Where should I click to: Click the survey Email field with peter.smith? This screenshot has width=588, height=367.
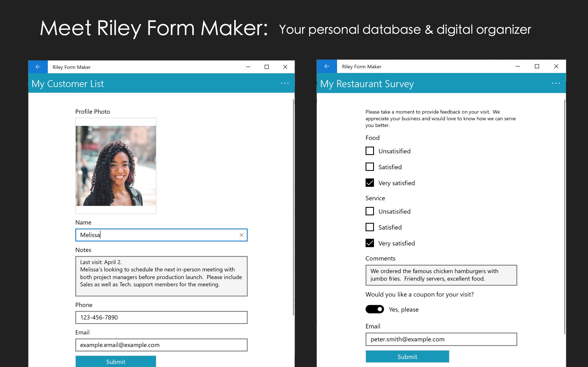coord(441,339)
